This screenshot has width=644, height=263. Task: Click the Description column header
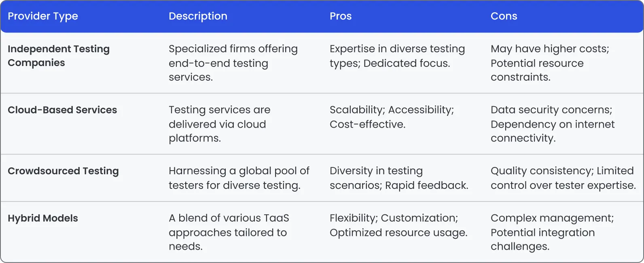coord(198,16)
